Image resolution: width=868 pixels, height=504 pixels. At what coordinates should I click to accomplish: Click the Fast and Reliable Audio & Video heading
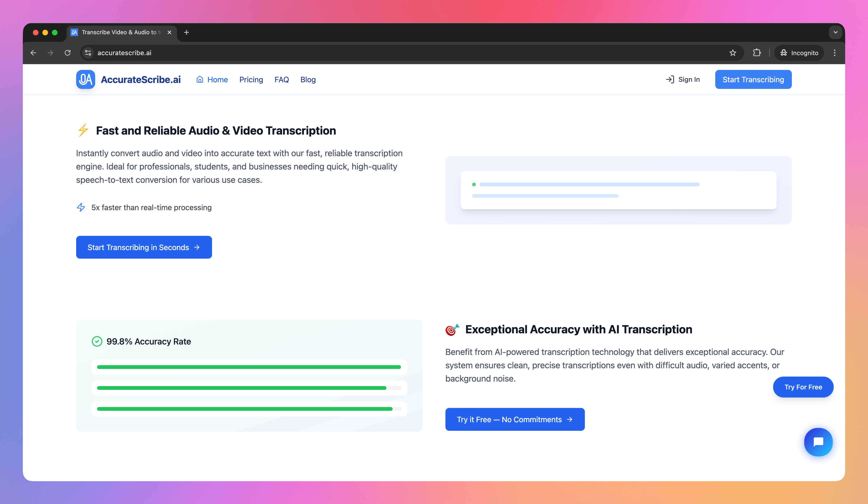(x=216, y=131)
